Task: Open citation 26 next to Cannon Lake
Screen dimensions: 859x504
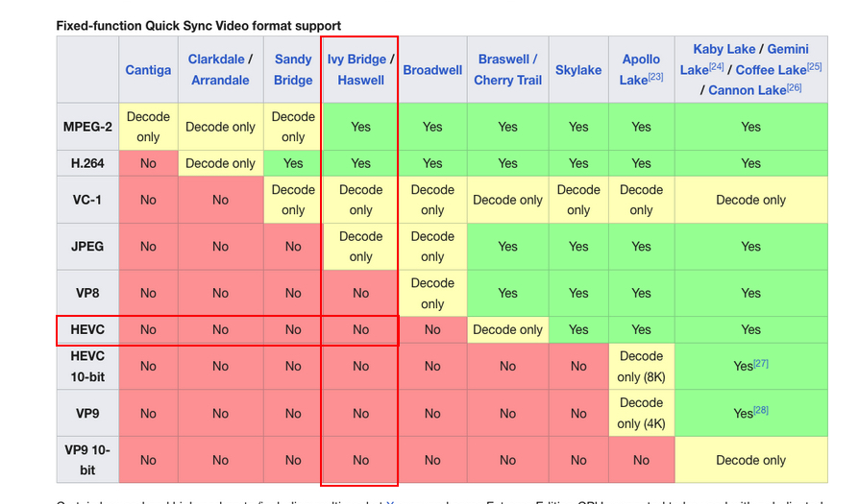Action: point(793,87)
